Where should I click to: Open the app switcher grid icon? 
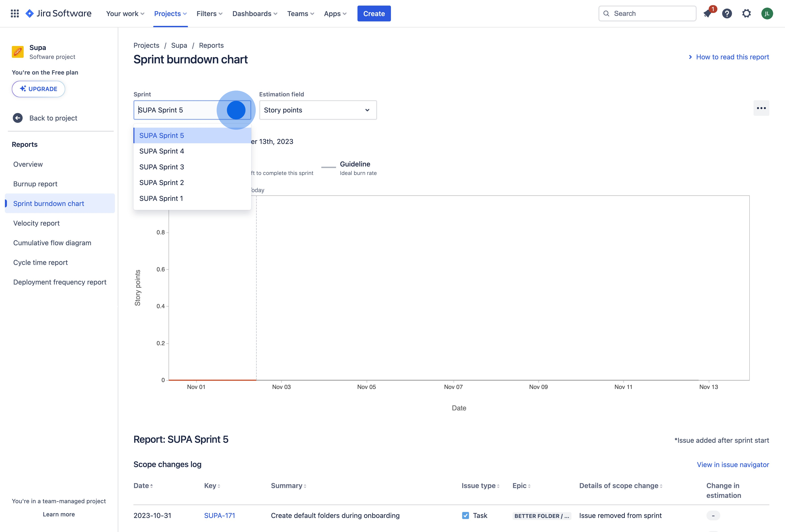[15, 14]
